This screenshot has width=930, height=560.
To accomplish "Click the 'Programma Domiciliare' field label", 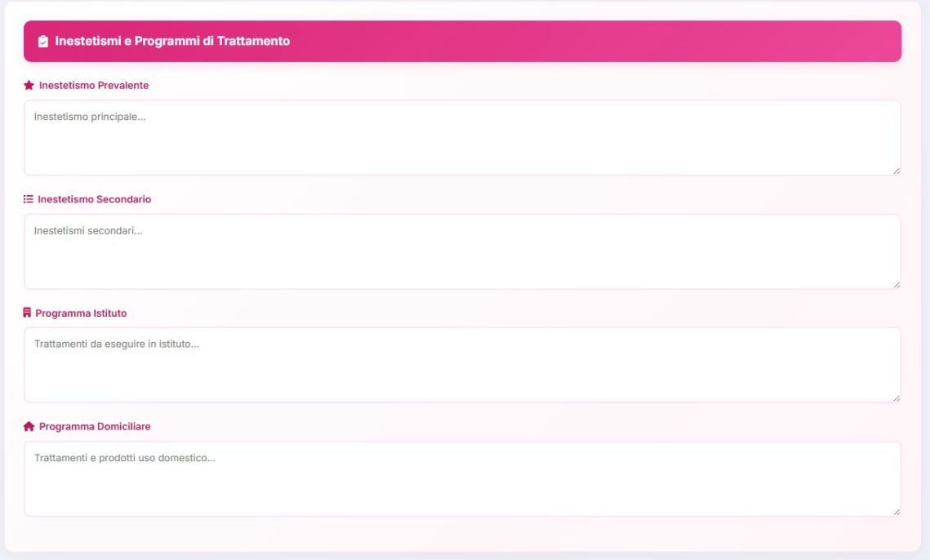I will pyautogui.click(x=95, y=427).
